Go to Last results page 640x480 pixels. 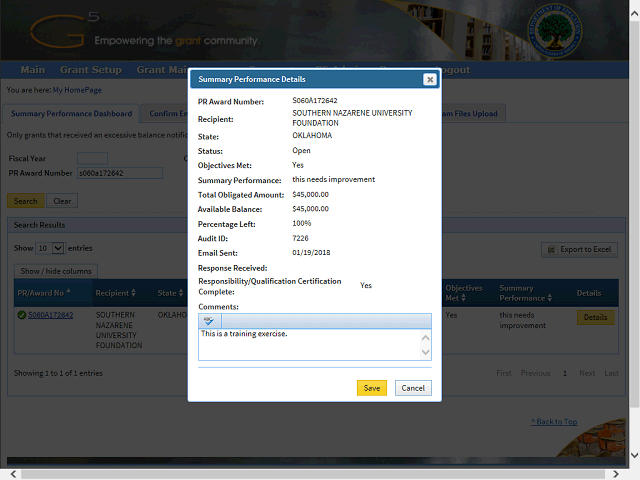pos(611,373)
